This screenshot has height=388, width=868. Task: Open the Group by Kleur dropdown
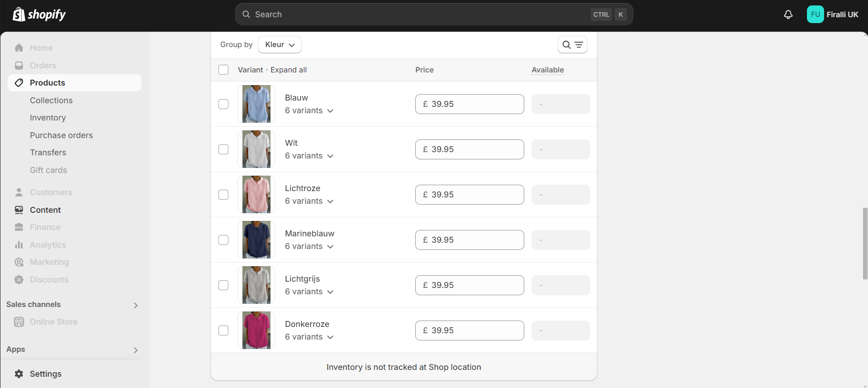click(280, 45)
